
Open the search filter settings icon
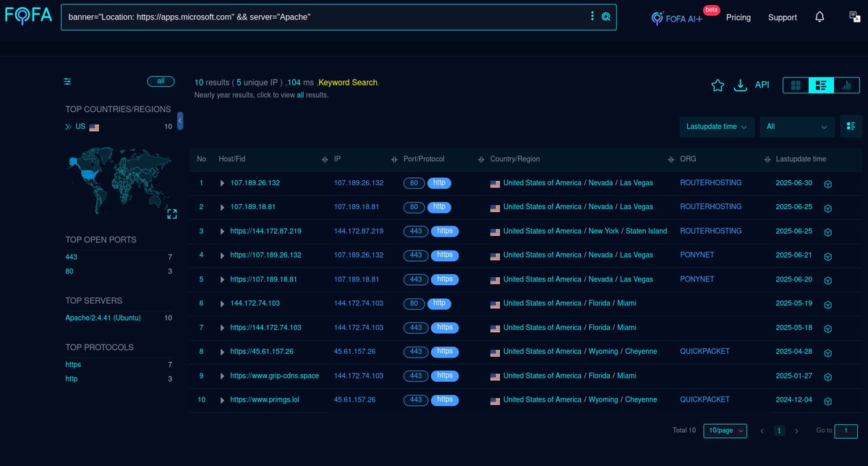tap(67, 81)
